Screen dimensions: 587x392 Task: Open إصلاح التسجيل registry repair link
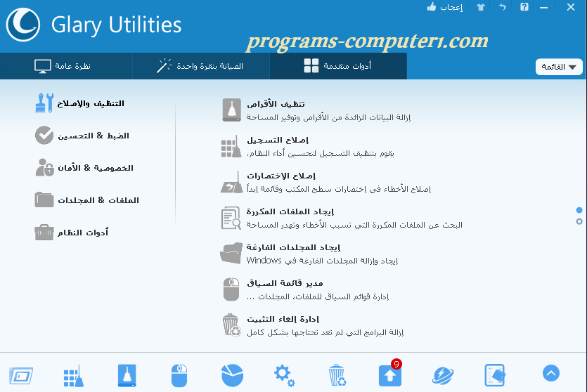click(278, 140)
